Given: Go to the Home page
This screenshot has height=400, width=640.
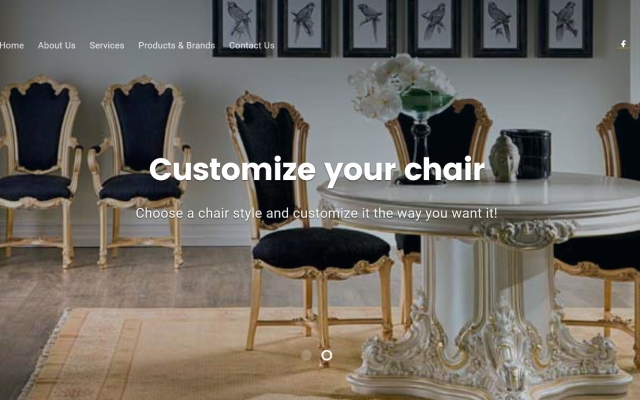Looking at the screenshot, I should pyautogui.click(x=12, y=45).
